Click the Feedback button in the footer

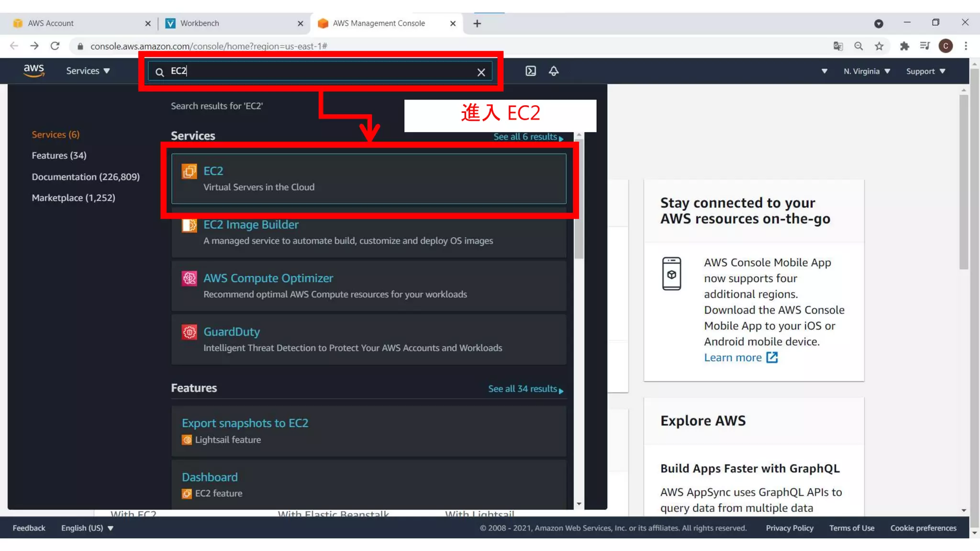[x=29, y=528]
